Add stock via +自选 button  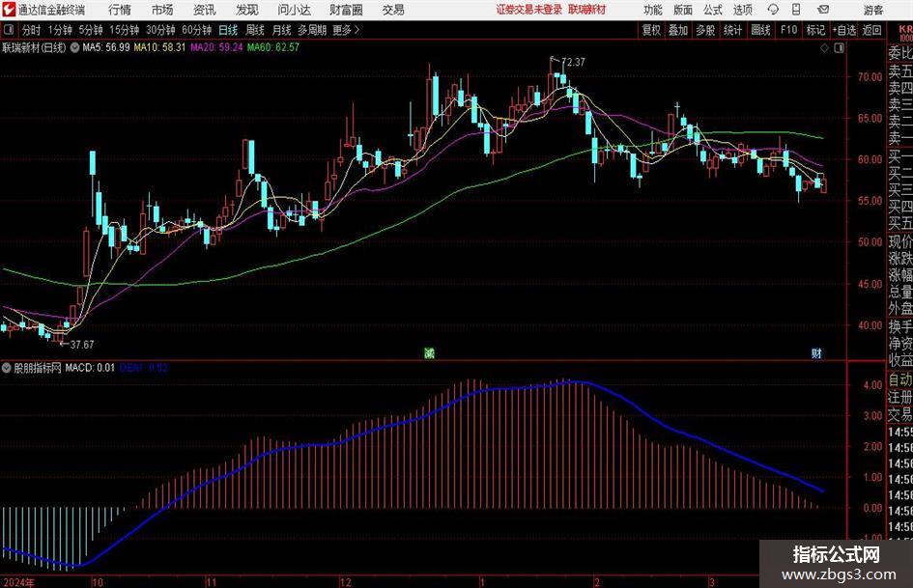pos(843,30)
